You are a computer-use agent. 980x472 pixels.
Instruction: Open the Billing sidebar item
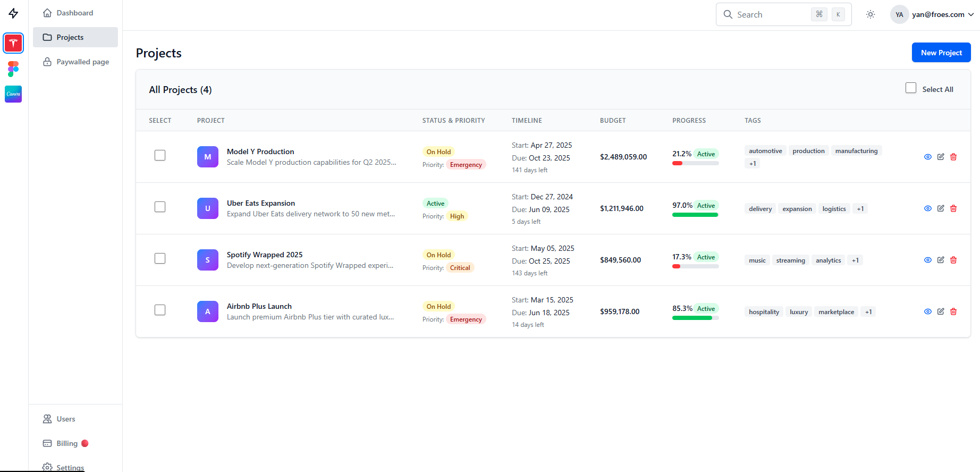click(67, 443)
